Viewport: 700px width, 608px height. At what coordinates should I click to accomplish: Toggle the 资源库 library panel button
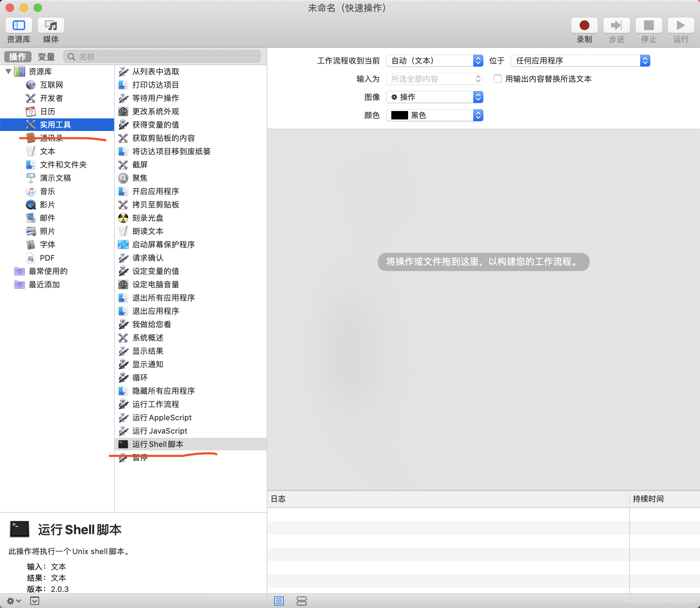[19, 26]
